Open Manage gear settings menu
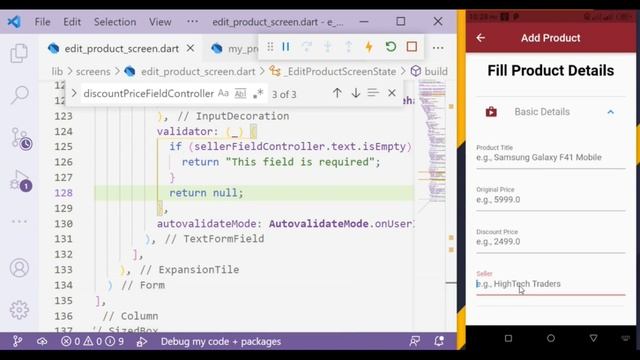This screenshot has height=360, width=640. pyautogui.click(x=19, y=310)
